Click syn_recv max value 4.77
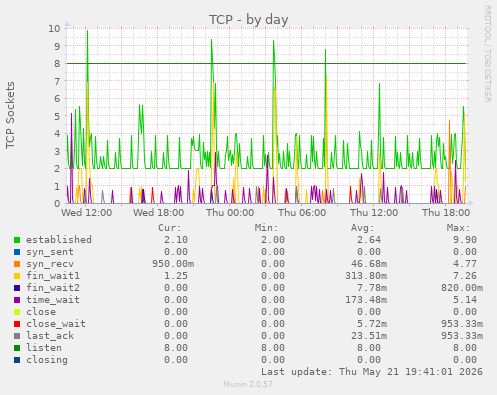This screenshot has width=497, height=395. coord(465,264)
